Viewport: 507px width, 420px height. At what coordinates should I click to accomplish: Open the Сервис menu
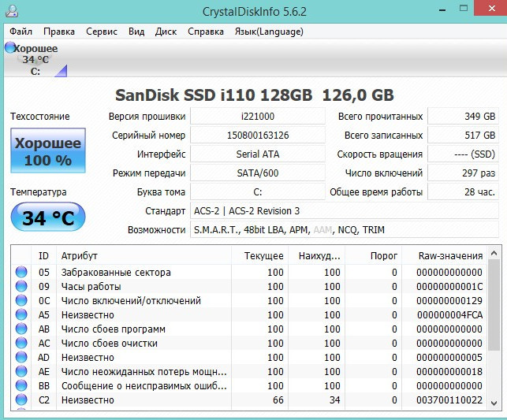(102, 32)
